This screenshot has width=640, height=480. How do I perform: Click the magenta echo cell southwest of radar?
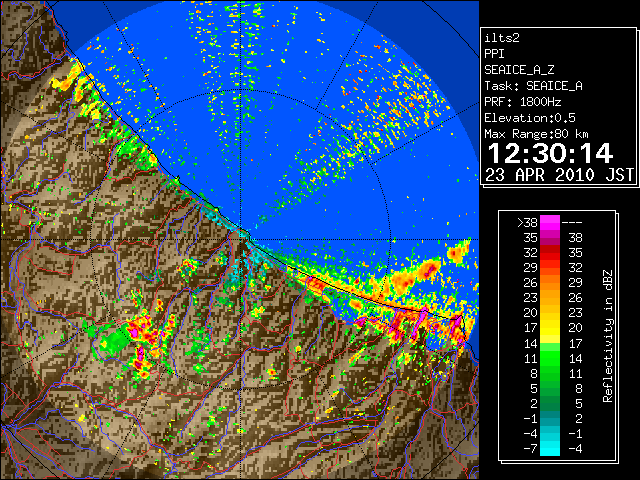pyautogui.click(x=133, y=331)
